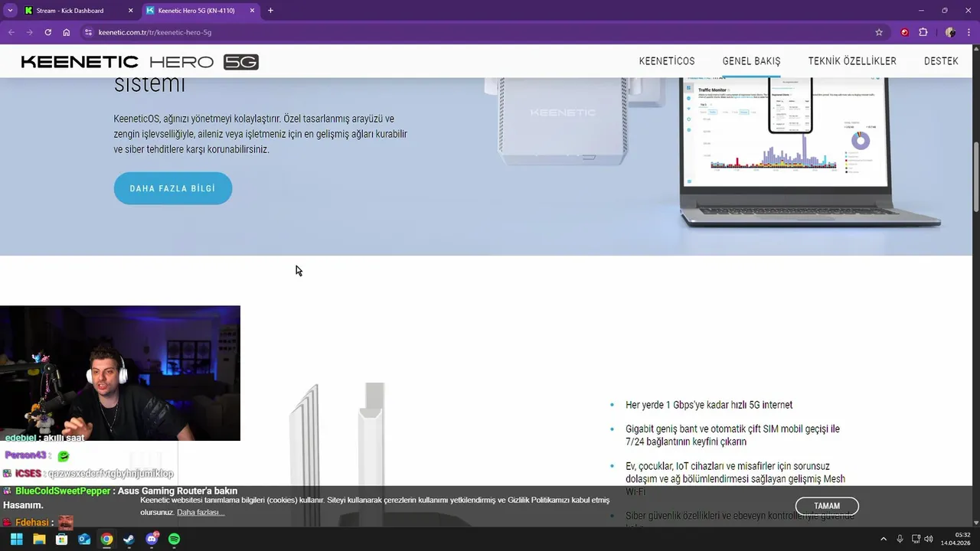This screenshot has width=980, height=551.
Task: Open the Chrome three-dot menu
Action: pos(969,32)
